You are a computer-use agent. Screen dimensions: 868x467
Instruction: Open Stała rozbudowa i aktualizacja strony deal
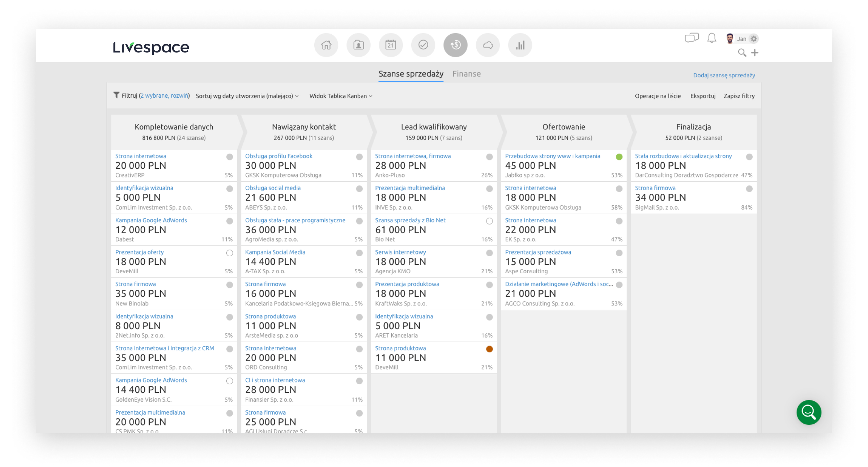(x=683, y=156)
